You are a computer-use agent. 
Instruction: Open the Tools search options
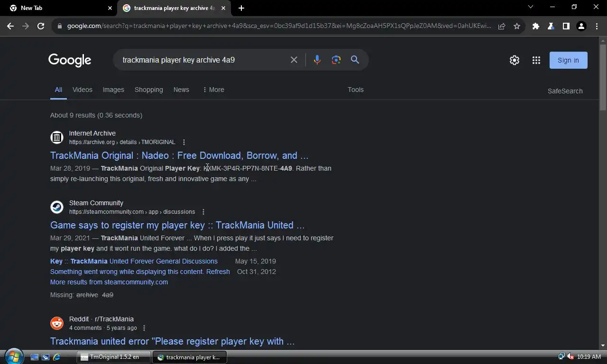356,90
